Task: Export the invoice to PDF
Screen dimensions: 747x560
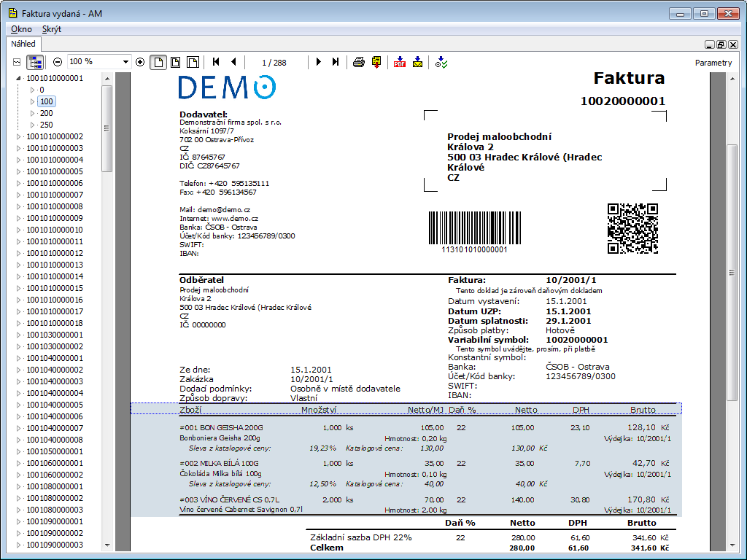Action: click(x=400, y=63)
